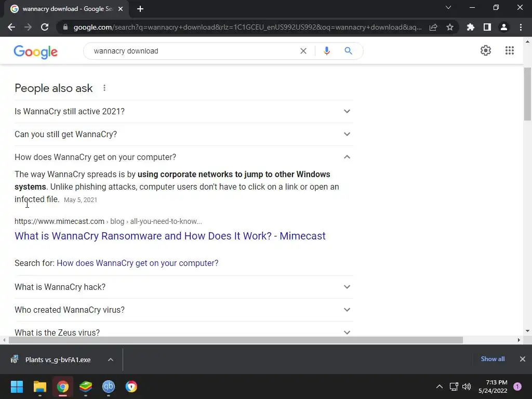Open the volume tray icon
This screenshot has height=399, width=532.
467,387
